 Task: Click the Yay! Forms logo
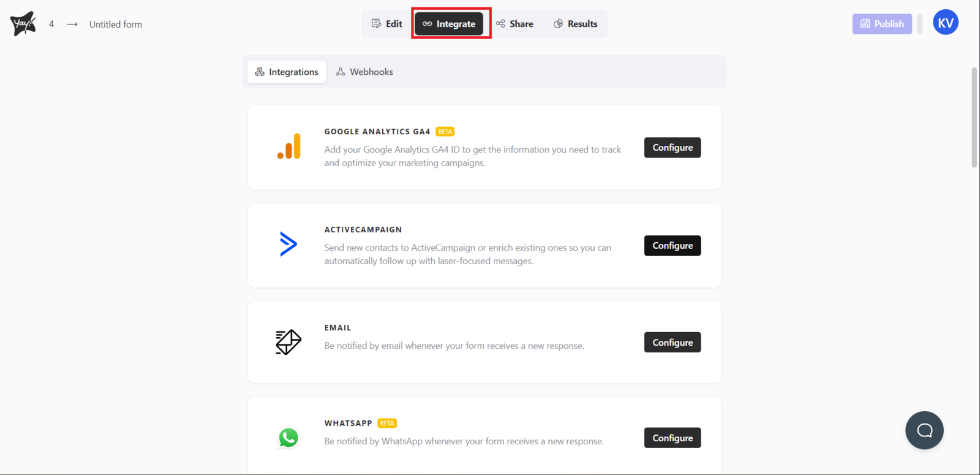(23, 24)
